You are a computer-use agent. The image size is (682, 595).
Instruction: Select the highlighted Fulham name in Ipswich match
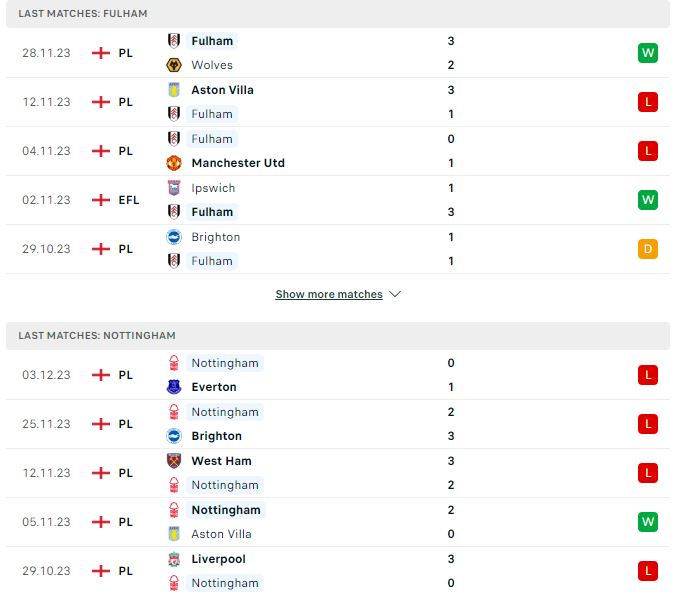point(212,212)
